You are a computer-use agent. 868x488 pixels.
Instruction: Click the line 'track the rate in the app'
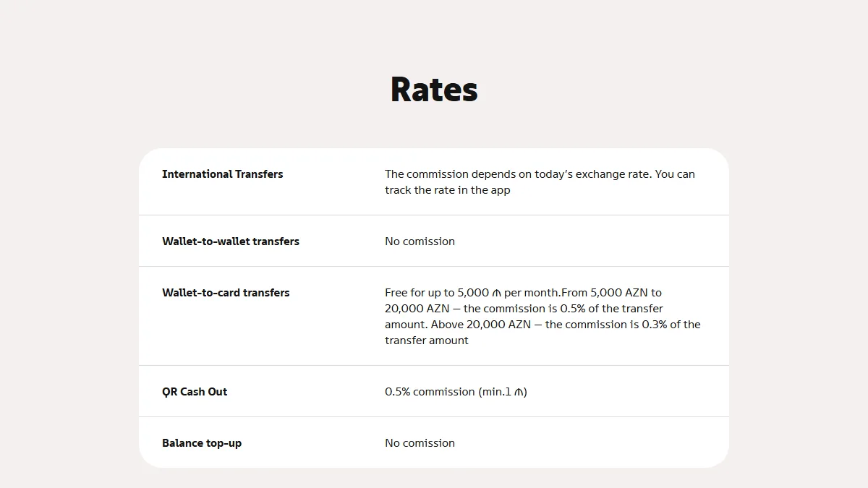[448, 190]
